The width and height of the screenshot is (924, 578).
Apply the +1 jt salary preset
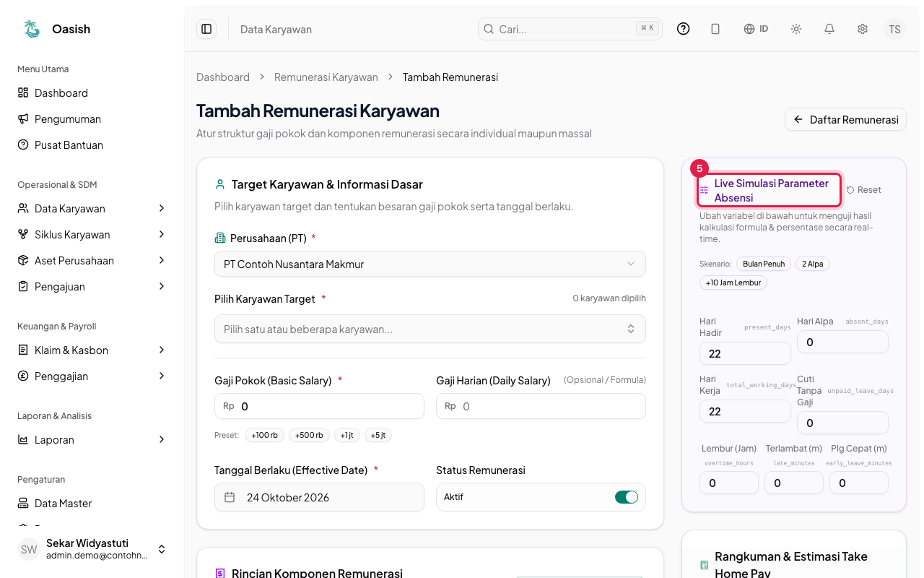tap(347, 435)
